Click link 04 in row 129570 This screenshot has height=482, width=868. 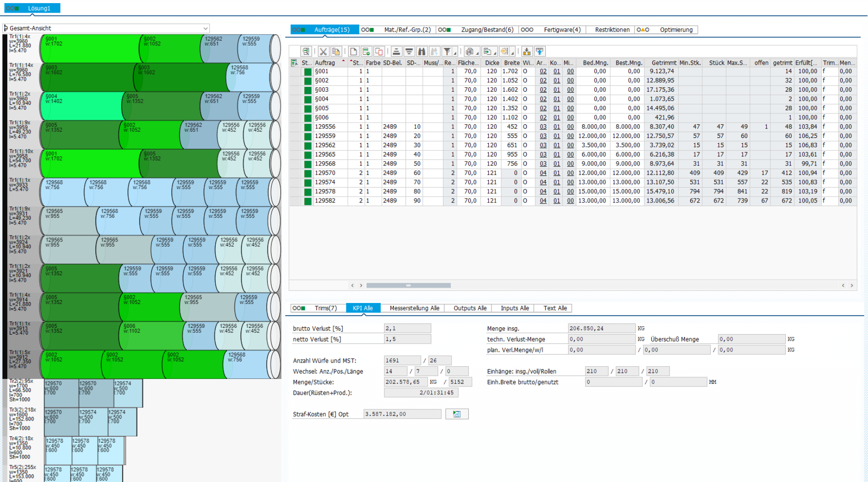point(543,173)
